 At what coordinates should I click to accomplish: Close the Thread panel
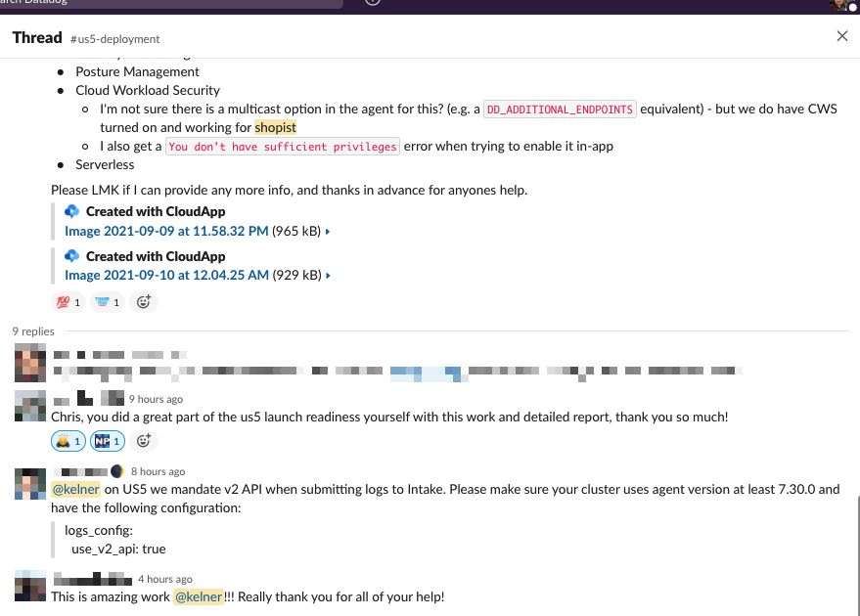842,36
